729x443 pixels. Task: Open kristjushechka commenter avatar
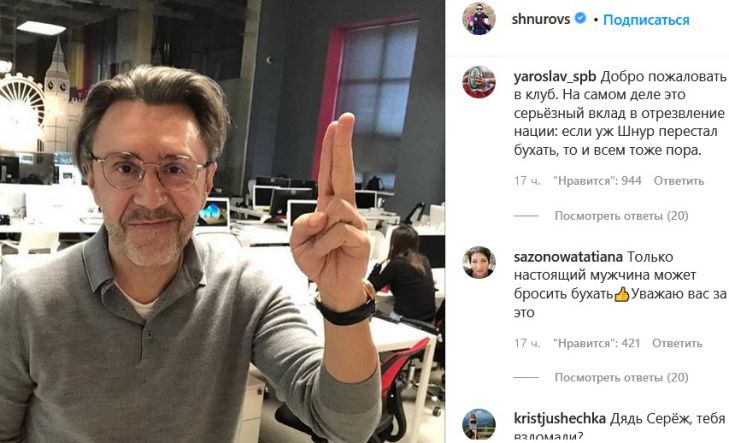click(479, 424)
